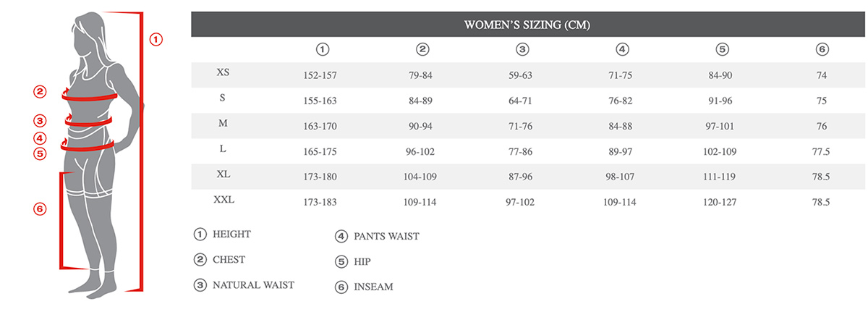Click the red circled 6 inseam marker

point(40,209)
